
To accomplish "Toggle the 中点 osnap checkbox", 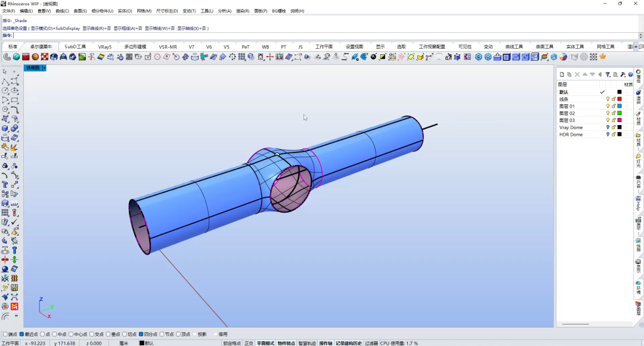I will (x=54, y=335).
